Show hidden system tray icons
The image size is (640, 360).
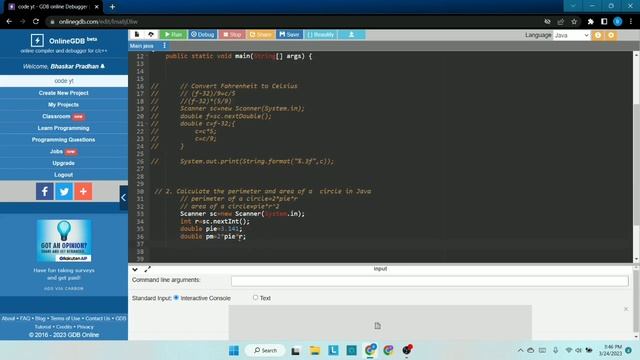[520, 350]
